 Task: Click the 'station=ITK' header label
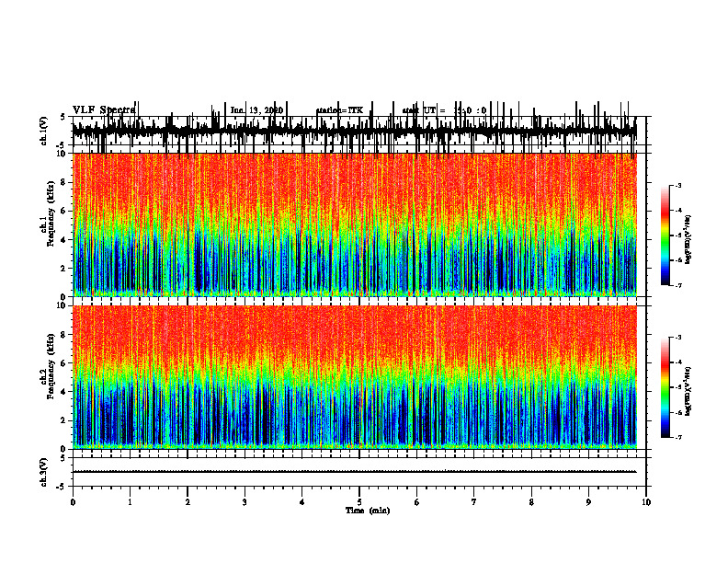[339, 110]
